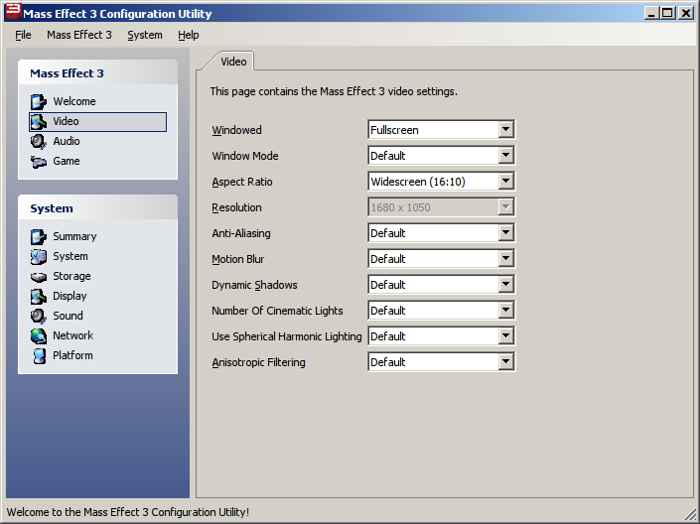
Task: Click the Anisotropic Filtering label
Action: (258, 362)
